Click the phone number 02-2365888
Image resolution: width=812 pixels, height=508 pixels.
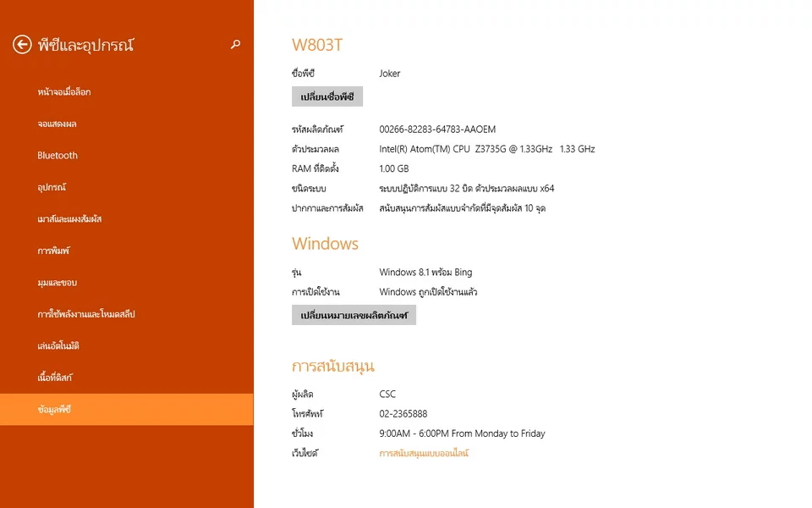point(403,414)
